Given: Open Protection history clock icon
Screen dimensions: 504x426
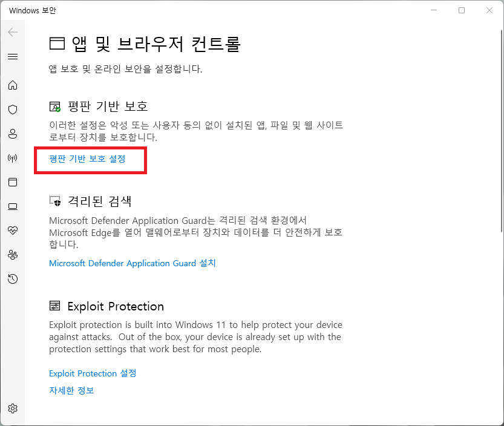Looking at the screenshot, I should (13, 279).
